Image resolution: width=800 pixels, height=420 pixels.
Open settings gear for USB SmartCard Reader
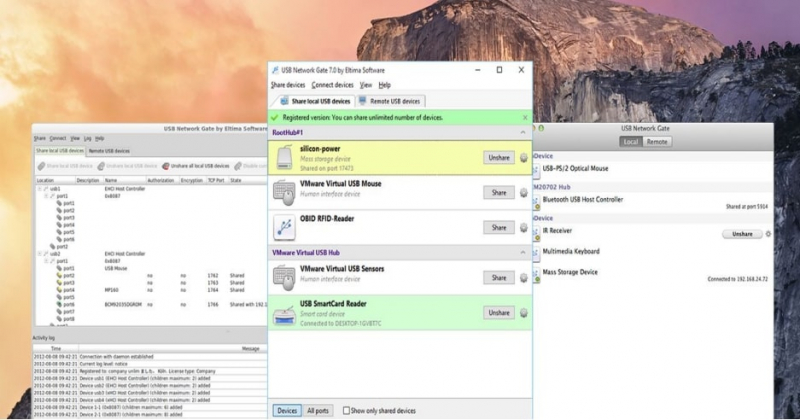523,313
